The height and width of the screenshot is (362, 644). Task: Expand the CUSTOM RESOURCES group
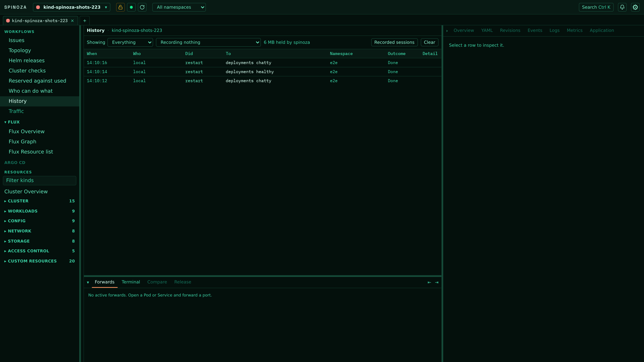point(39,261)
